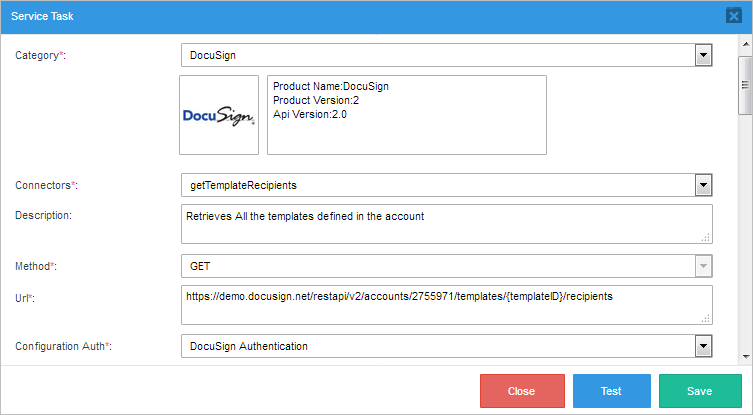Click the scrollbar down arrow
The height and width of the screenshot is (415, 753).
point(745,355)
